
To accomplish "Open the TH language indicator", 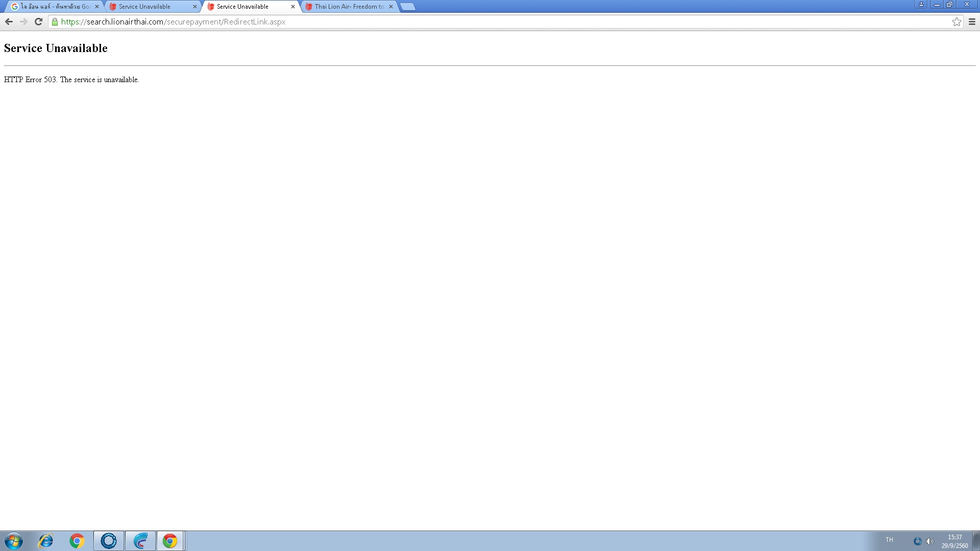I will [890, 540].
